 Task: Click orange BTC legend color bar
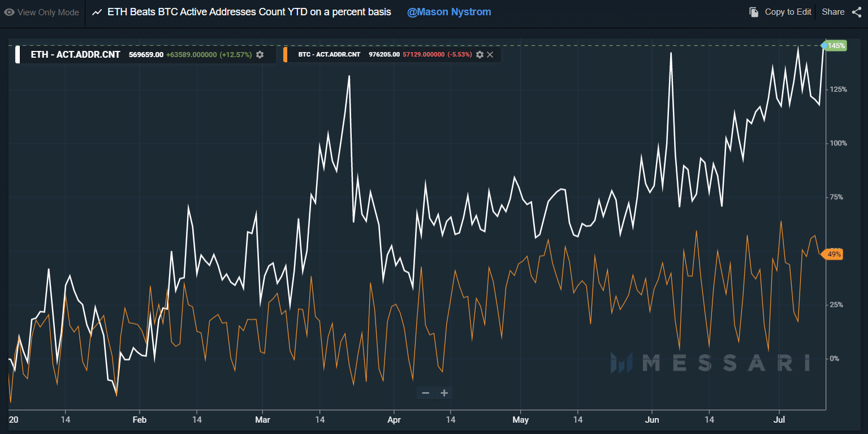coord(286,55)
